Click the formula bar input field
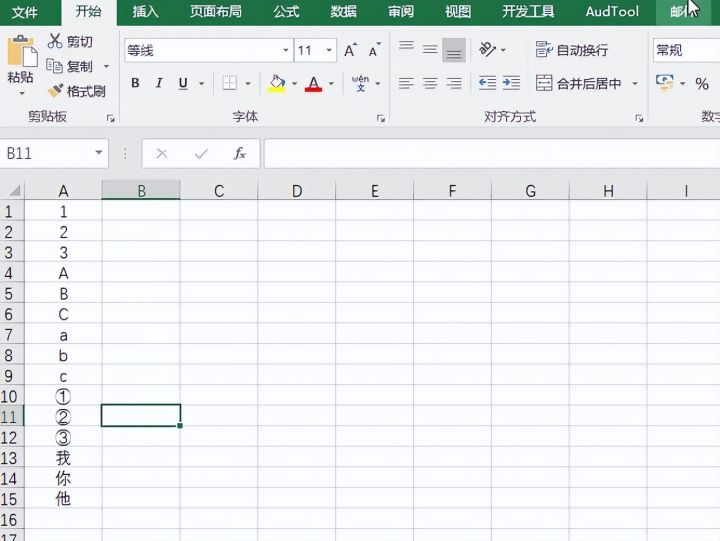Viewport: 720px width, 541px height. pos(492,153)
